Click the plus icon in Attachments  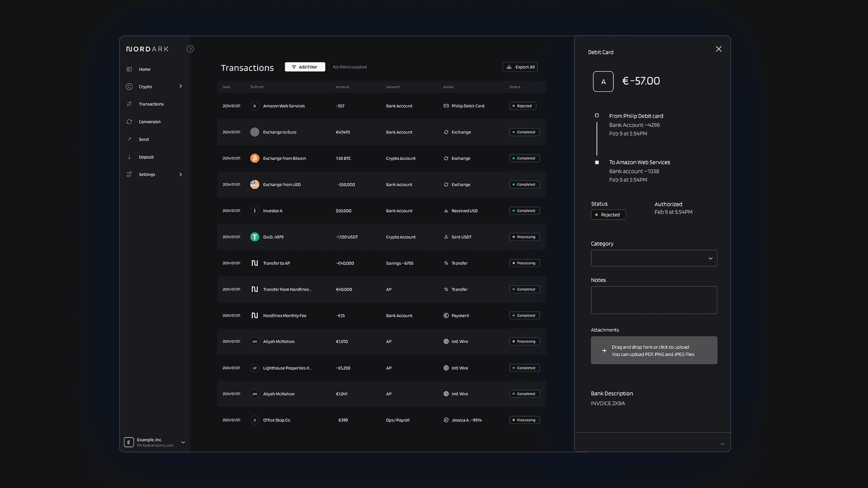point(604,351)
